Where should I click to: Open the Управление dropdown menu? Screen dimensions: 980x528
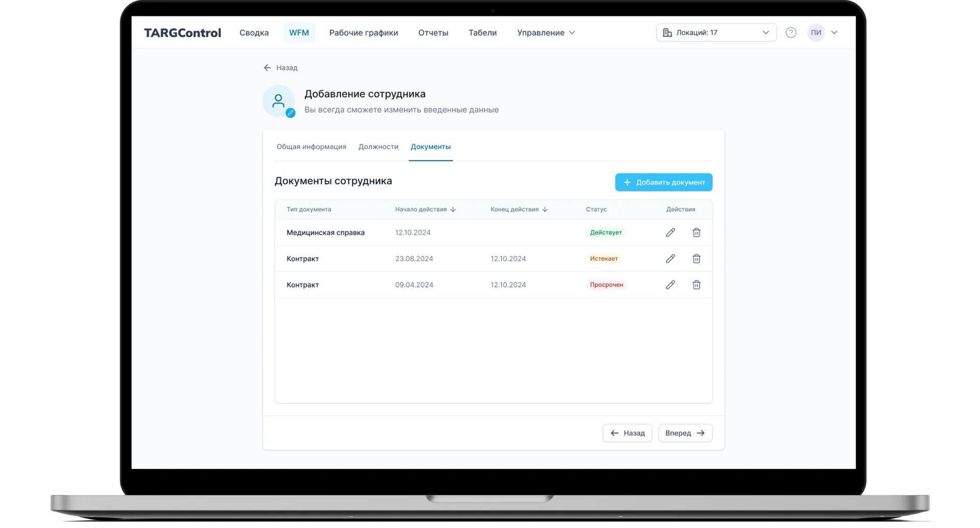click(x=546, y=33)
